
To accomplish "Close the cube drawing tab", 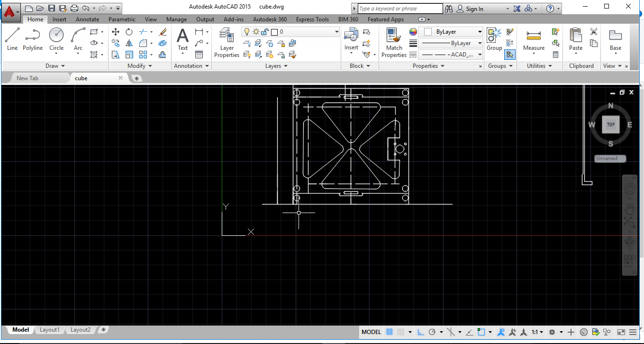I will pos(120,78).
